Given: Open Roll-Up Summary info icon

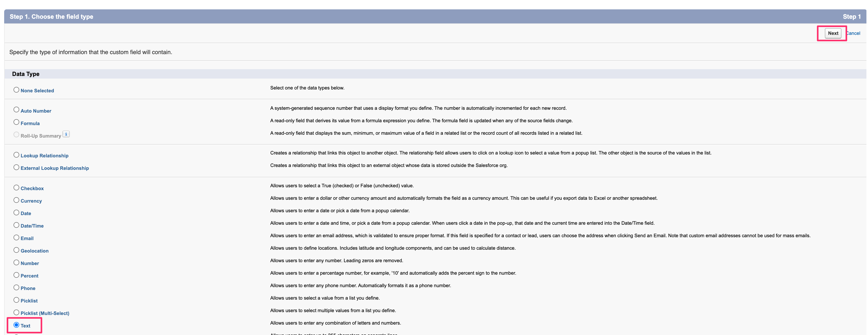Looking at the screenshot, I should (x=66, y=134).
